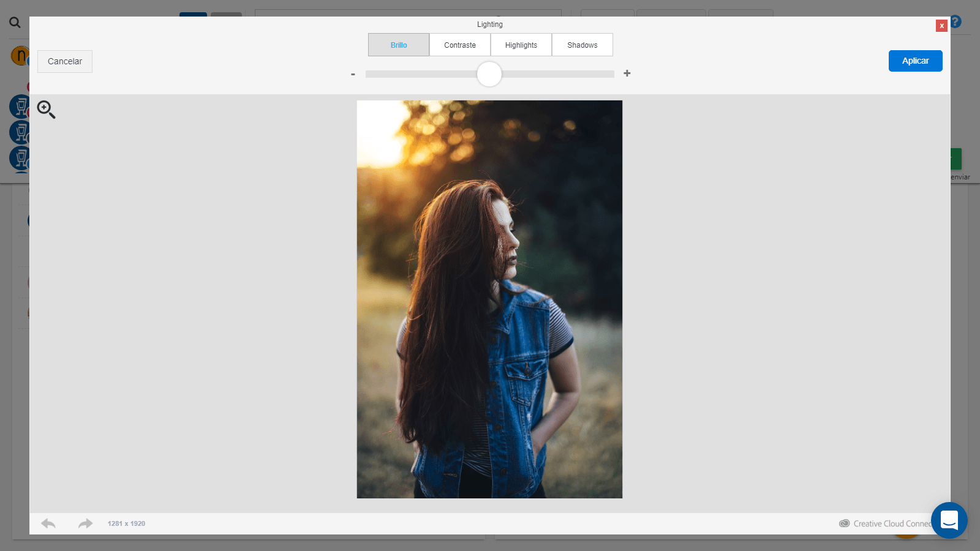Redo the edit with the forward arrow

[86, 523]
